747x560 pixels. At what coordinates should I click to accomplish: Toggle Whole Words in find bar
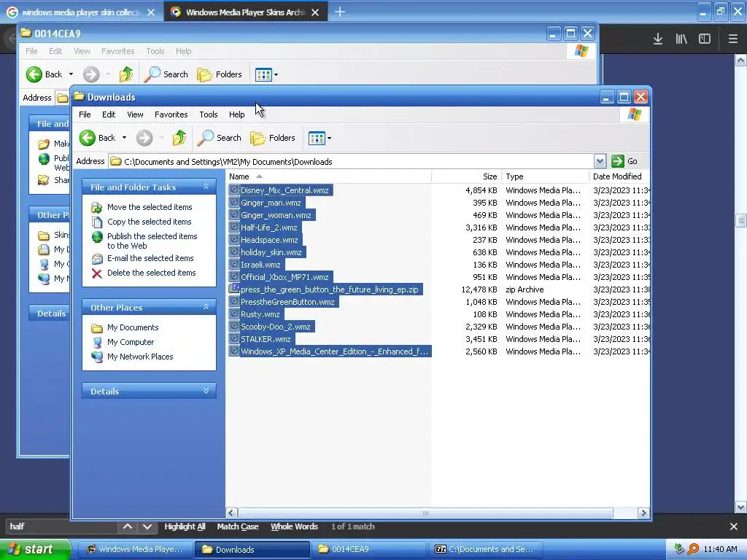point(294,526)
